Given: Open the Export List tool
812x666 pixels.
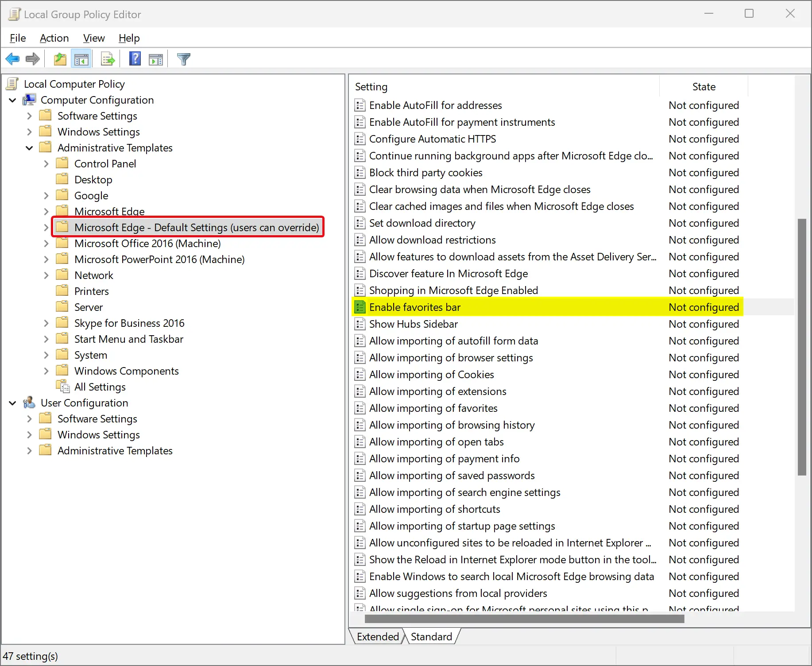Looking at the screenshot, I should (107, 58).
